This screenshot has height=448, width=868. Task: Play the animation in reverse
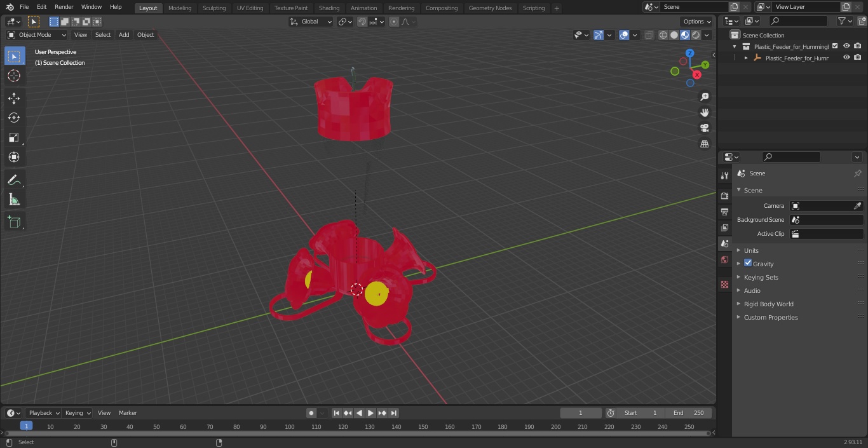point(360,413)
